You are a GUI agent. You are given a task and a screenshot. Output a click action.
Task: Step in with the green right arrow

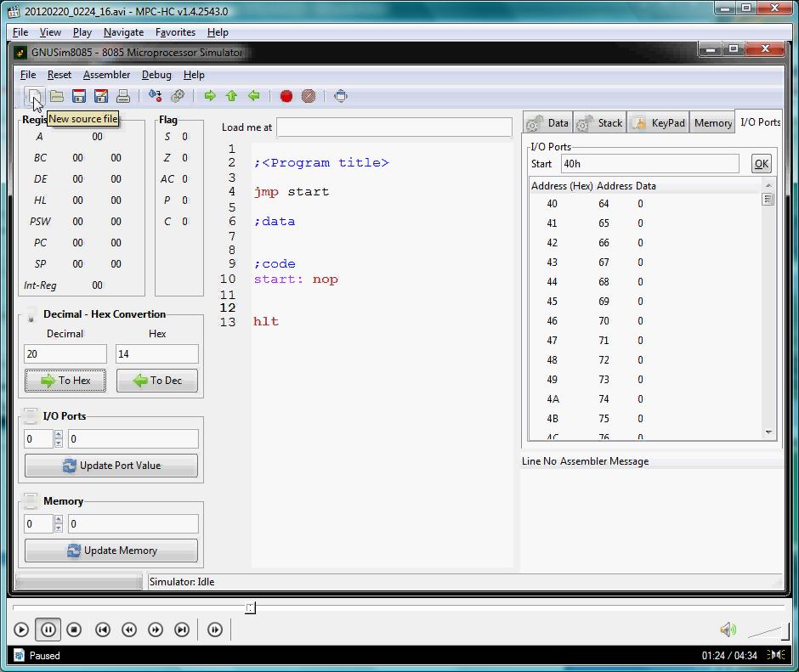tap(209, 96)
